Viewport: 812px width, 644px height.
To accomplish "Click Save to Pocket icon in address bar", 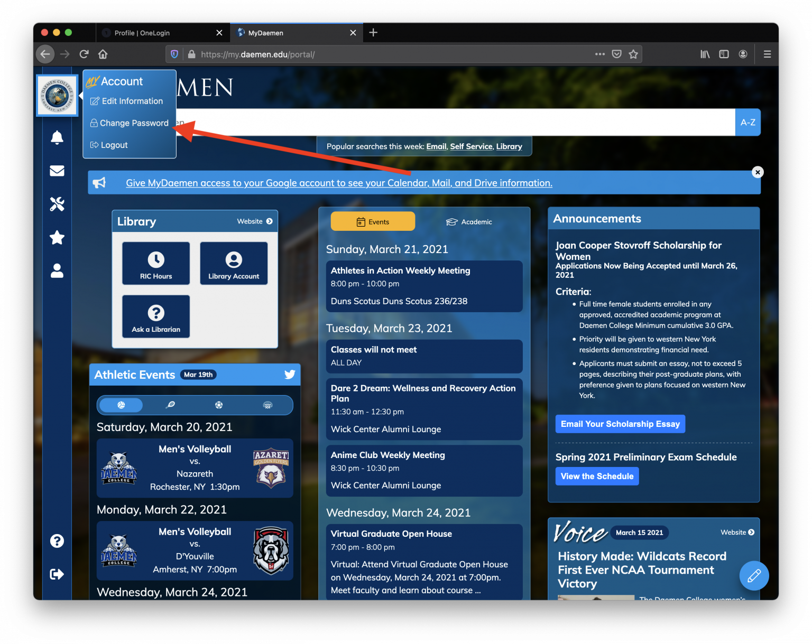I will tap(616, 54).
